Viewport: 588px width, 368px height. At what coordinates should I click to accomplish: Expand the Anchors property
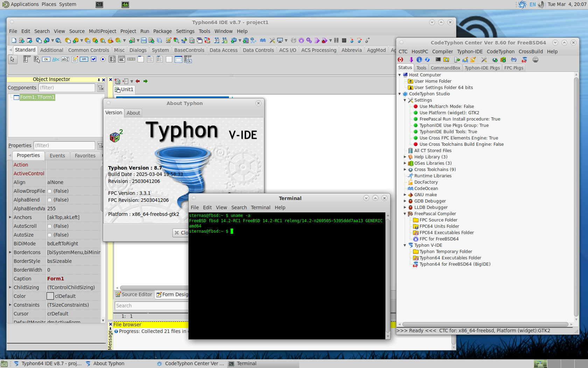(10, 217)
